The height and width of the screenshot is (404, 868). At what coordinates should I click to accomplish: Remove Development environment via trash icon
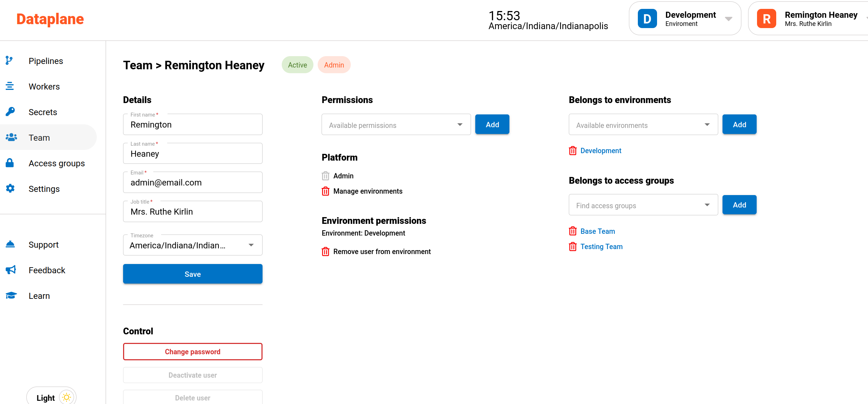tap(573, 151)
